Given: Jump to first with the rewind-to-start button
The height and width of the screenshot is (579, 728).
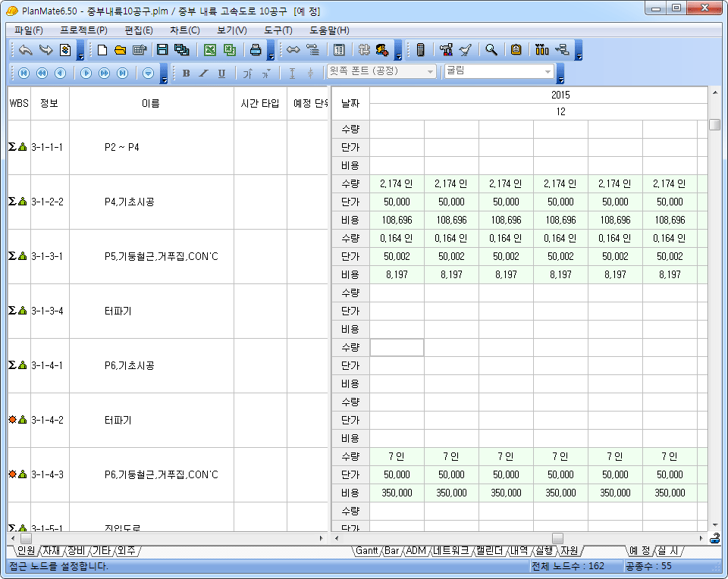Looking at the screenshot, I should (x=24, y=73).
